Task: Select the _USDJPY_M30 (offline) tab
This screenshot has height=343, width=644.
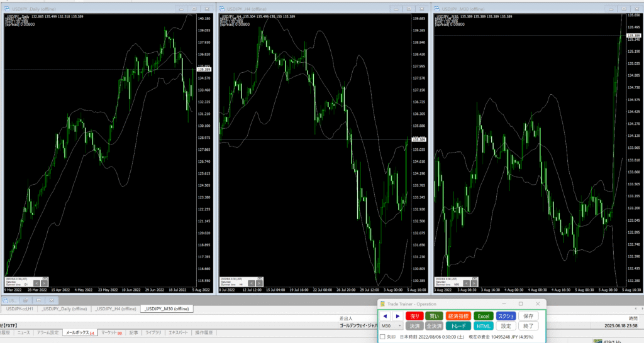Action: tap(166, 308)
